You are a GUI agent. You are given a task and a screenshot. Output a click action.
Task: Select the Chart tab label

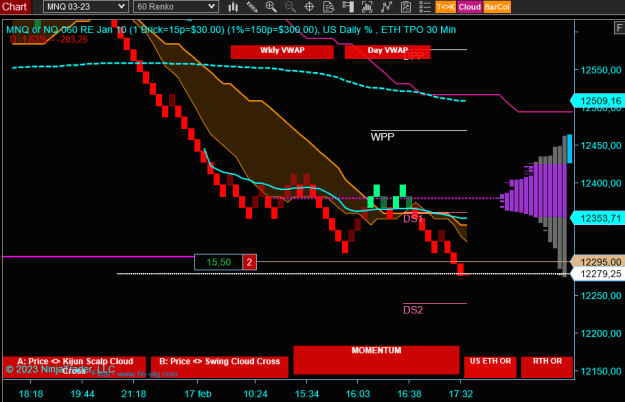tap(15, 7)
